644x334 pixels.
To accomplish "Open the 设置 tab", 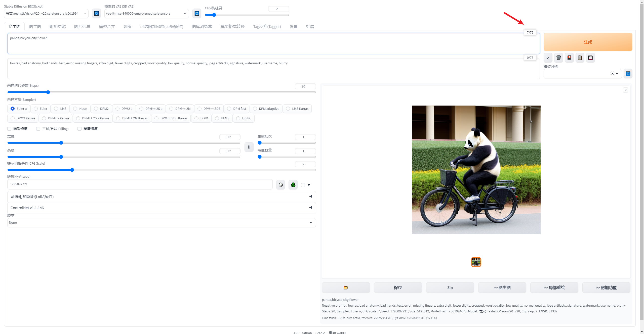I will click(x=293, y=27).
